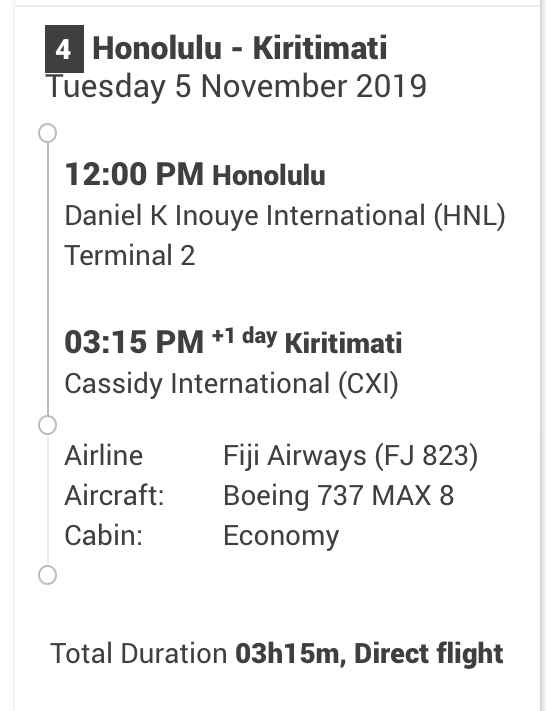Click the Kiritimati arrival city name
Image resolution: width=546 pixels, height=711 pixels.
(x=343, y=343)
